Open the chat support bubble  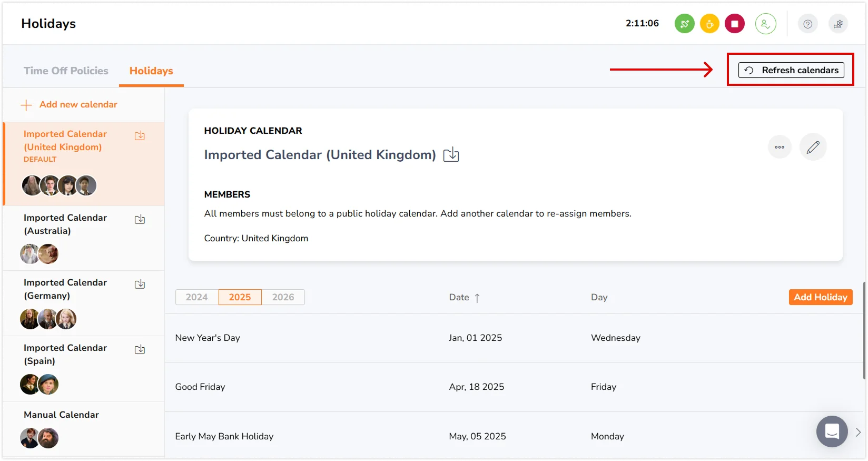click(832, 431)
